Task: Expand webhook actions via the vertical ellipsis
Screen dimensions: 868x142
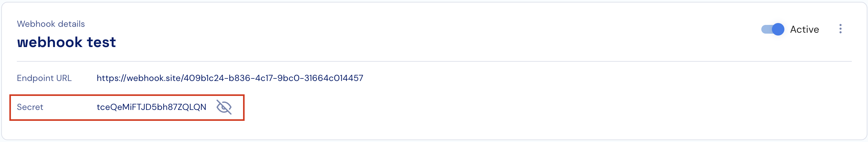Action: [x=840, y=29]
